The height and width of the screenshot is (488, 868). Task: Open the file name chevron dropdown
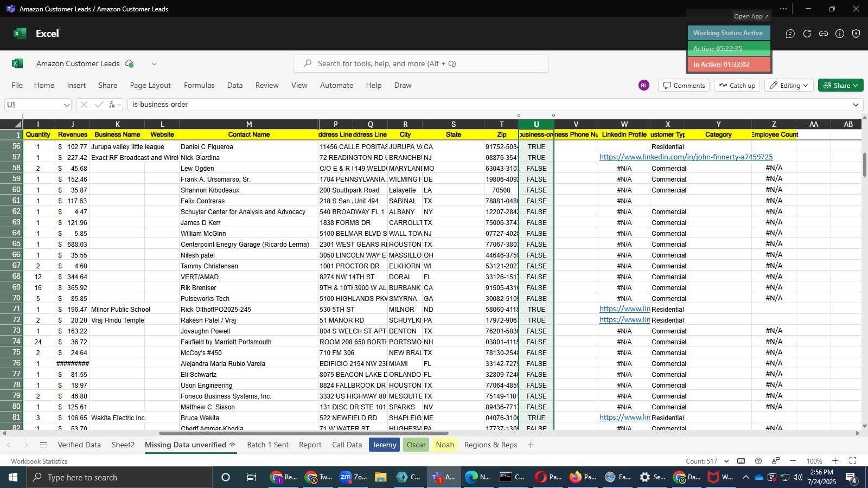coord(154,63)
